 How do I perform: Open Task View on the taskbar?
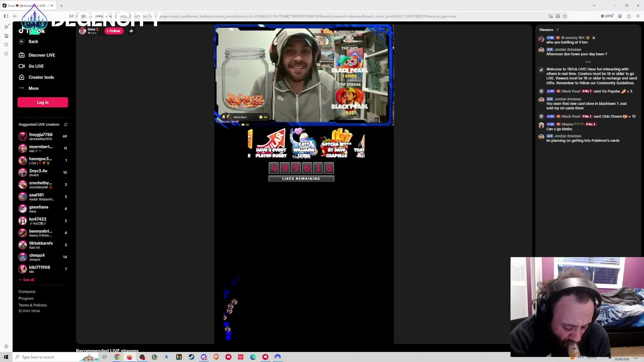coord(105,357)
